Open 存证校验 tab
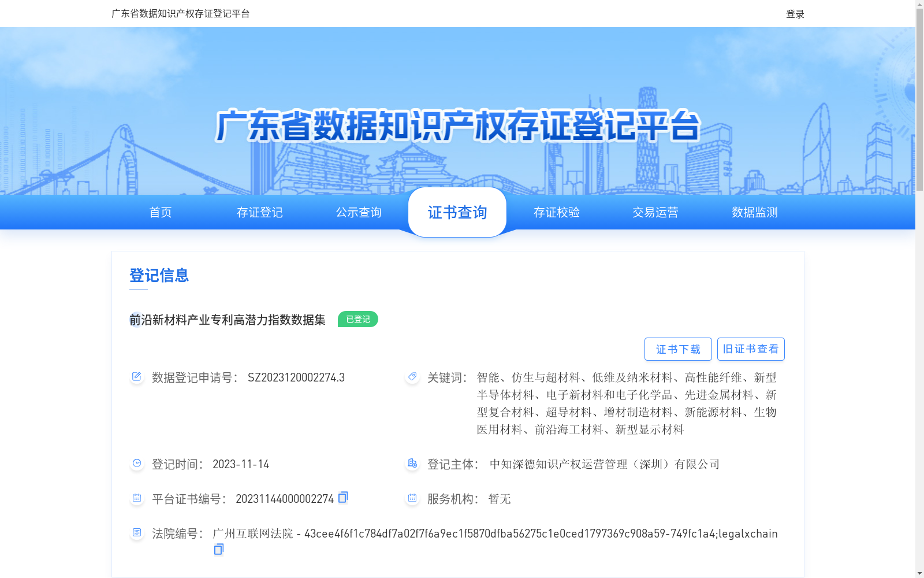Viewport: 924px width, 578px height. pyautogui.click(x=557, y=212)
